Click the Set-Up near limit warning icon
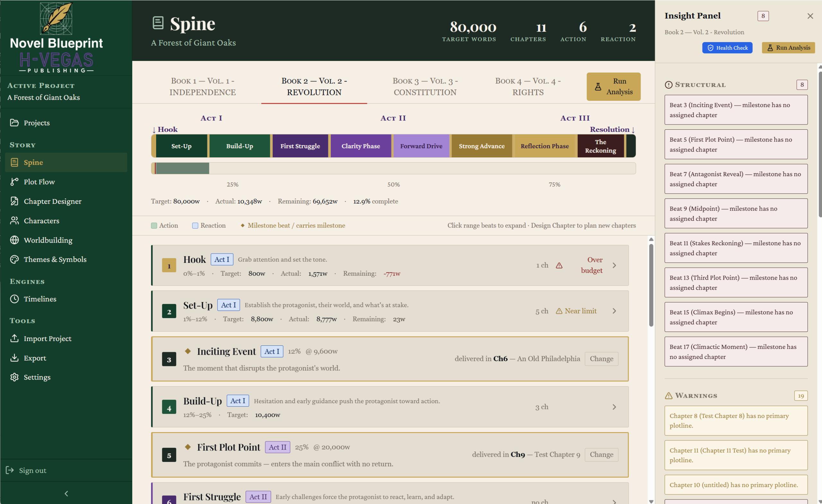 click(x=559, y=311)
